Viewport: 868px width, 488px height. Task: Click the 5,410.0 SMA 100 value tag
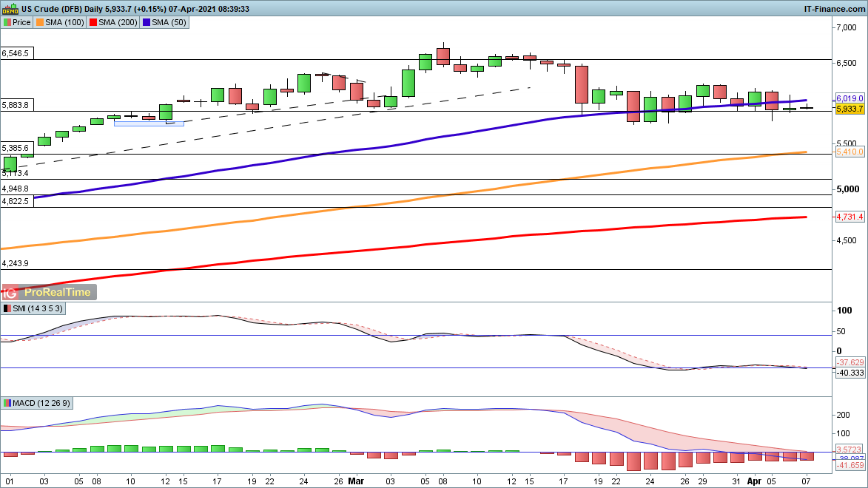point(850,152)
